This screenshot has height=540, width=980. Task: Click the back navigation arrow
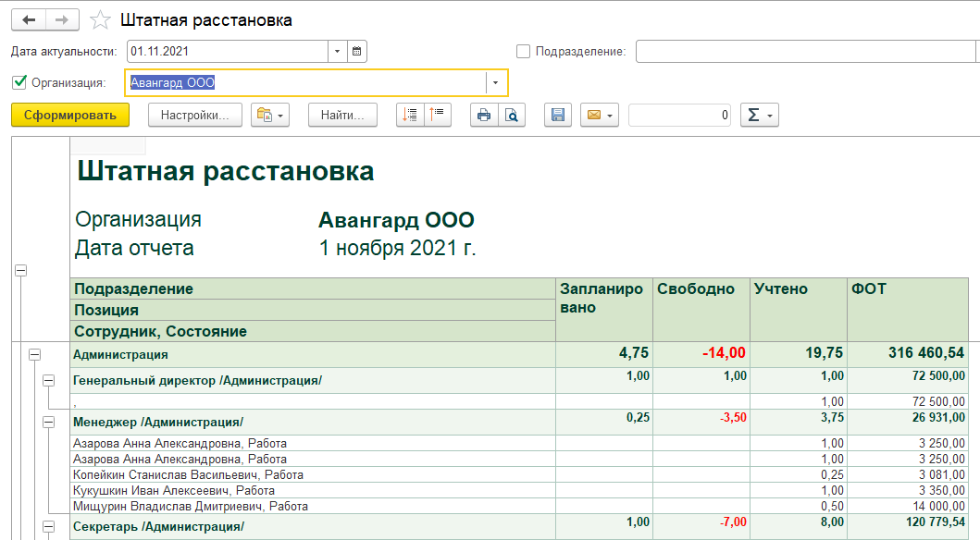click(x=28, y=19)
